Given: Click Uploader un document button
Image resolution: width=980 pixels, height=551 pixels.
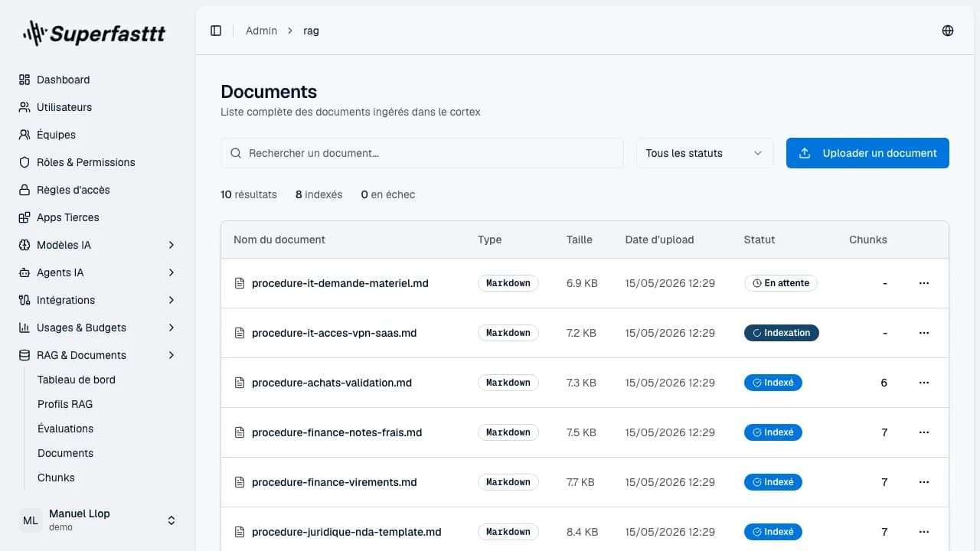Looking at the screenshot, I should click(867, 153).
